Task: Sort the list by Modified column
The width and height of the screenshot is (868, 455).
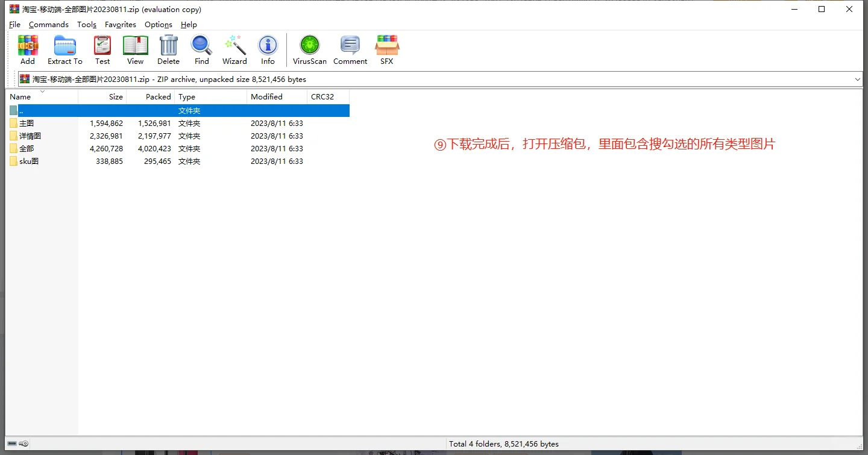Action: click(277, 96)
